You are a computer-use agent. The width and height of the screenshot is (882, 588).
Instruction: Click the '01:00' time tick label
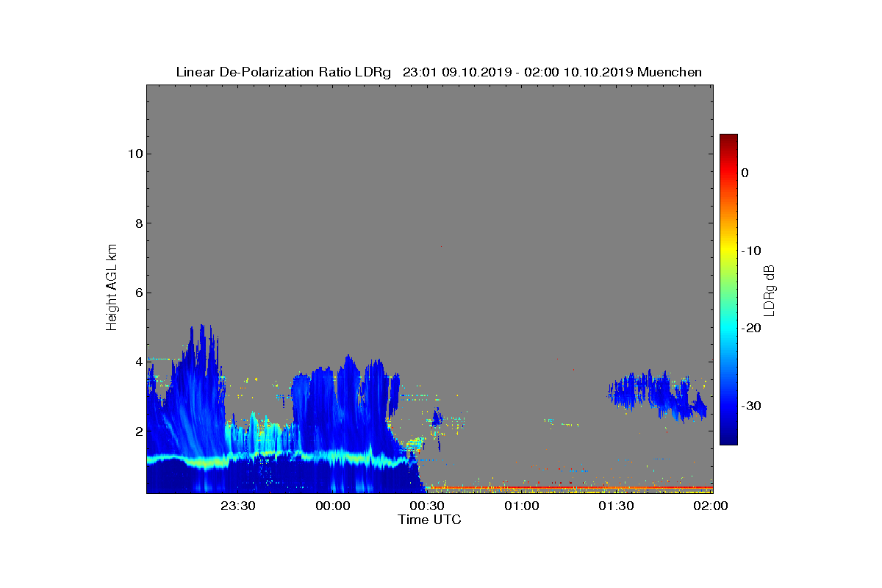(522, 506)
